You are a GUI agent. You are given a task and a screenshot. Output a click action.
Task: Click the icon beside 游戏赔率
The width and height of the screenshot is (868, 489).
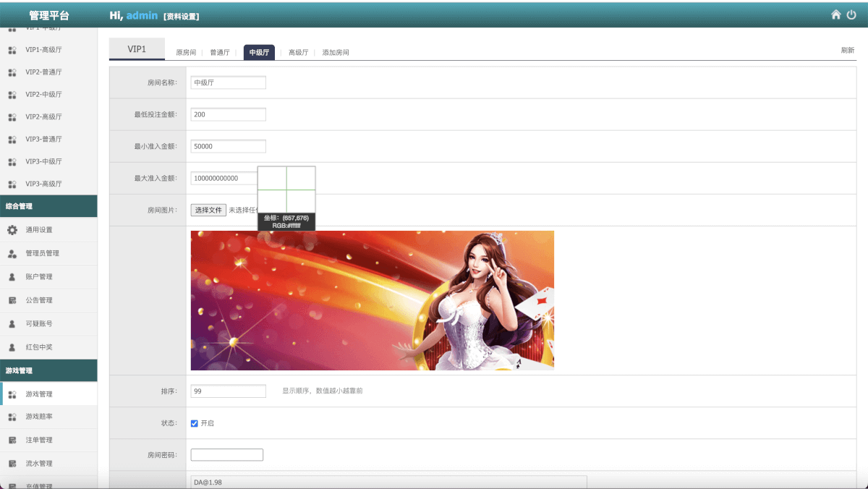(12, 417)
